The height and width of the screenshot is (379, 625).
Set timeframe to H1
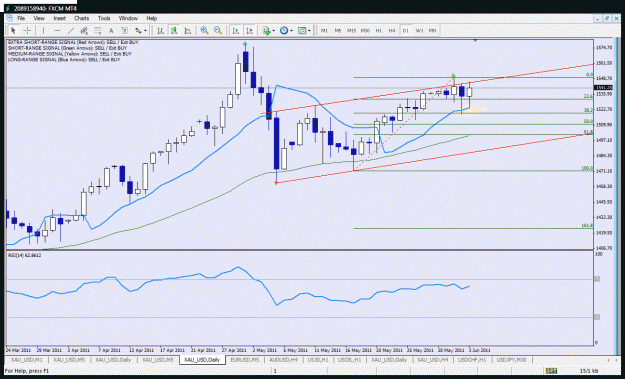379,31
